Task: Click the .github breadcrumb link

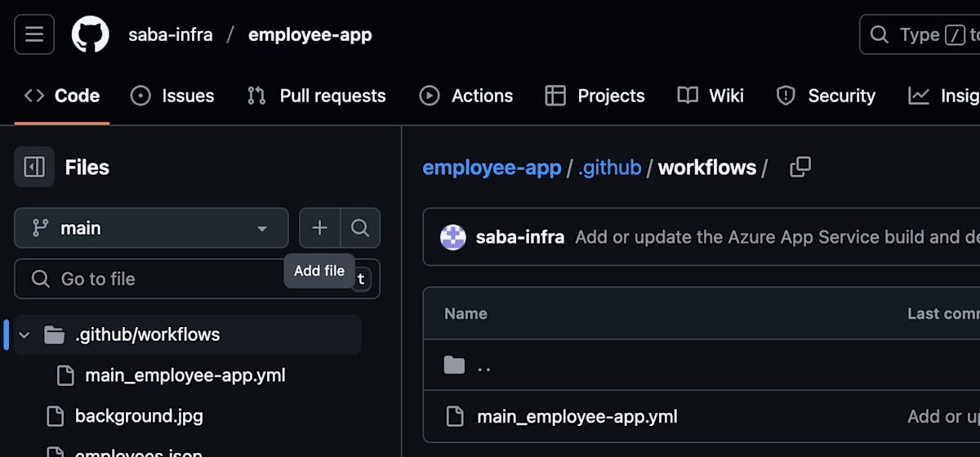Action: [609, 167]
